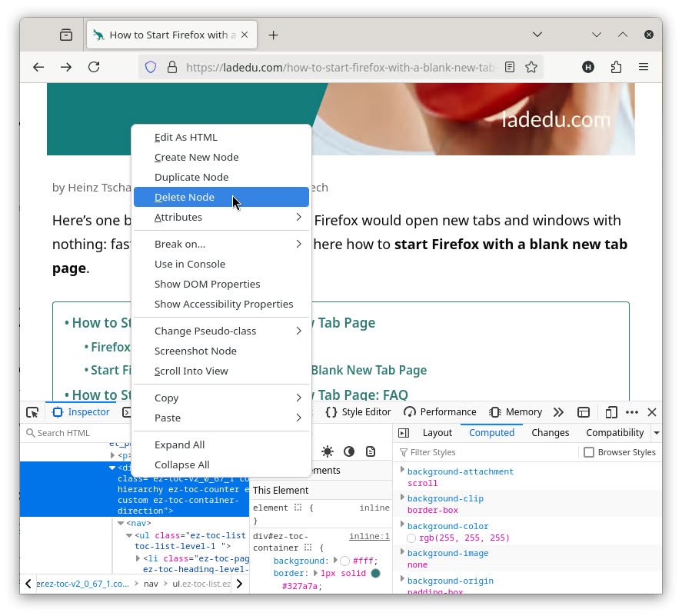Open Firefox application hamburger menu

tap(644, 67)
